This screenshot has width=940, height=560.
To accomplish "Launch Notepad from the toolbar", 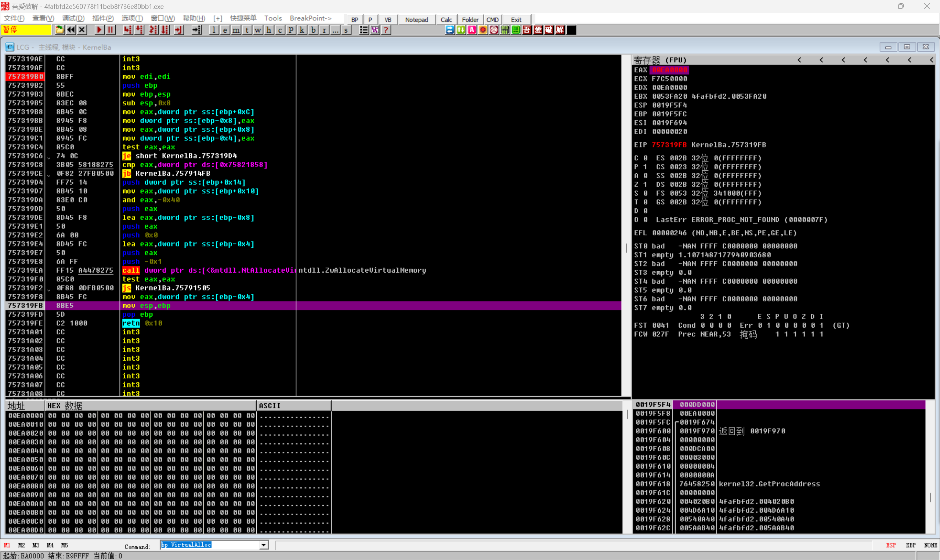I will 416,19.
